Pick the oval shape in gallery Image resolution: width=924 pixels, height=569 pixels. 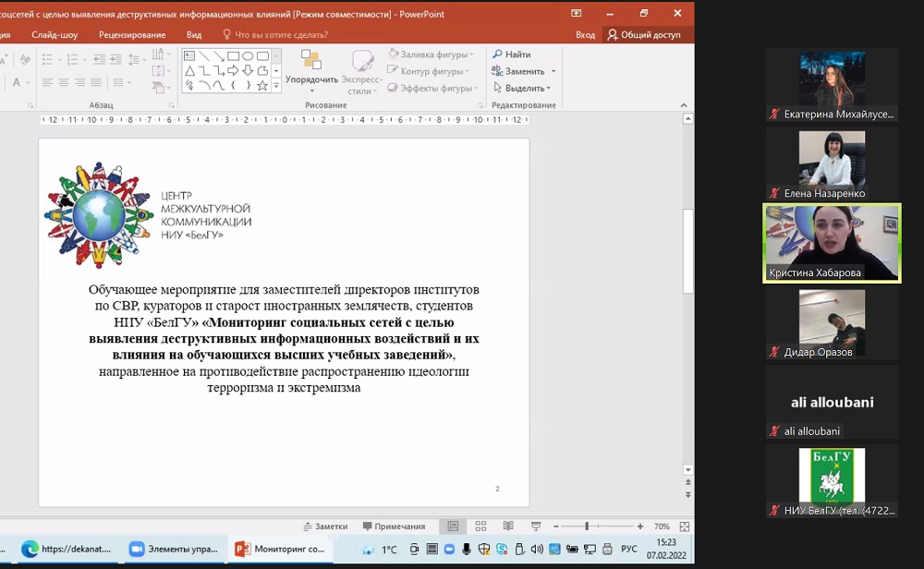tap(248, 56)
